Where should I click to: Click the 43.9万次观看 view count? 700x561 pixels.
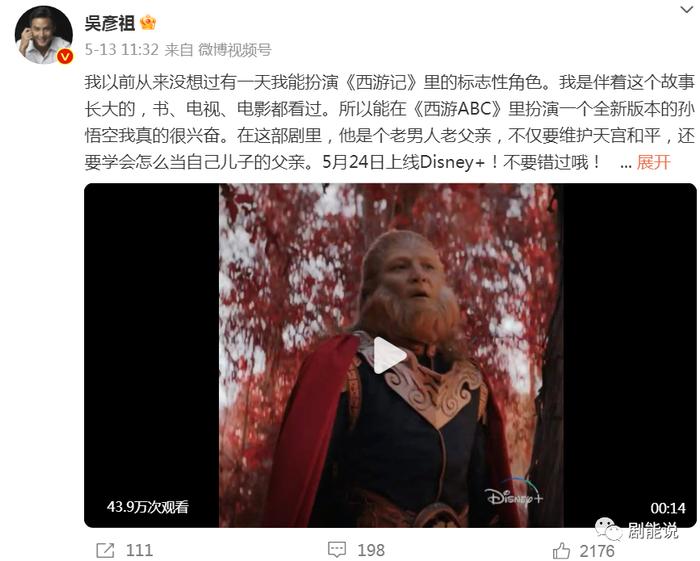(148, 507)
